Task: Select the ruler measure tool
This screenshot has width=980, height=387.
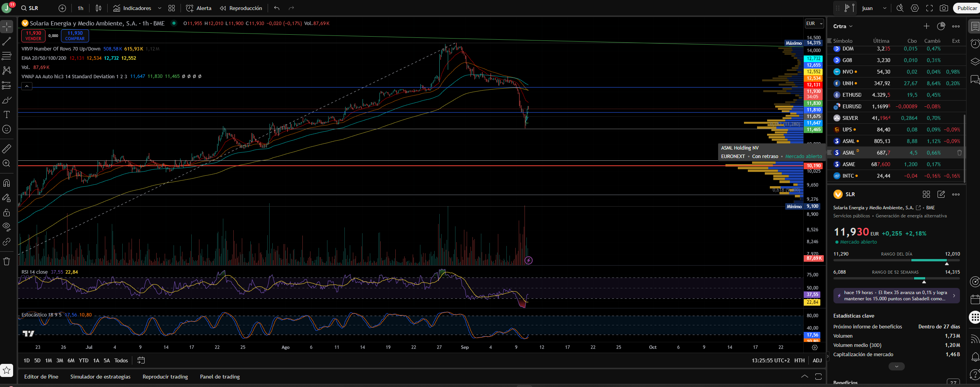Action: tap(7, 148)
